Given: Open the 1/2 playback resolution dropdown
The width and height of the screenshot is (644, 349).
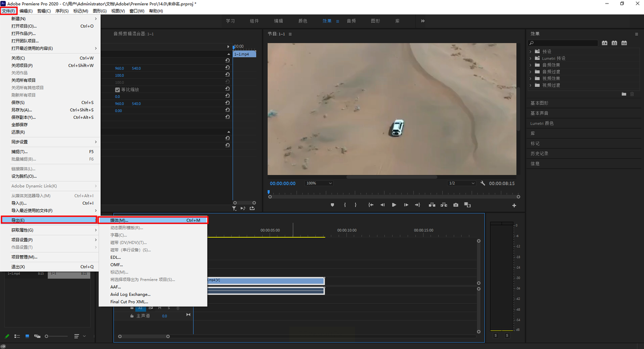Looking at the screenshot, I should tap(462, 183).
